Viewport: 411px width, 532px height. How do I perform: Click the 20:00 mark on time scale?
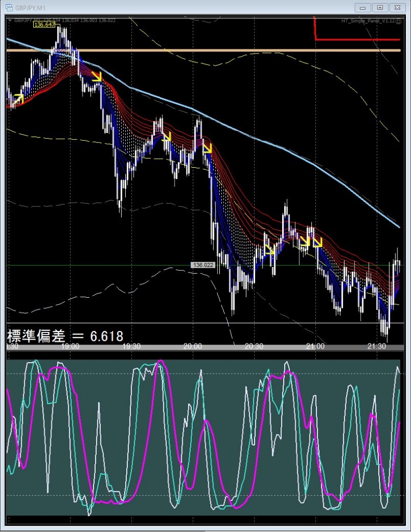192,347
